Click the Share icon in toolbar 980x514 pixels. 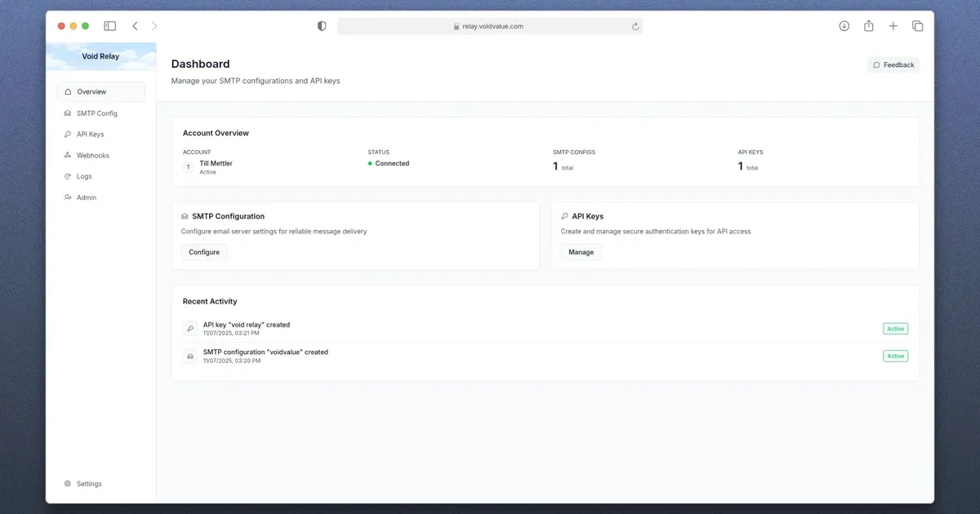[869, 26]
